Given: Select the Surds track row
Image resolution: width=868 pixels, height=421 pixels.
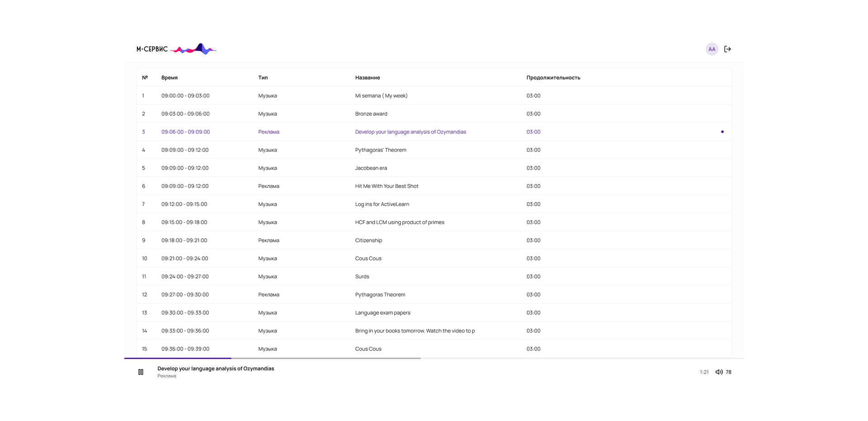Looking at the screenshot, I should click(362, 276).
